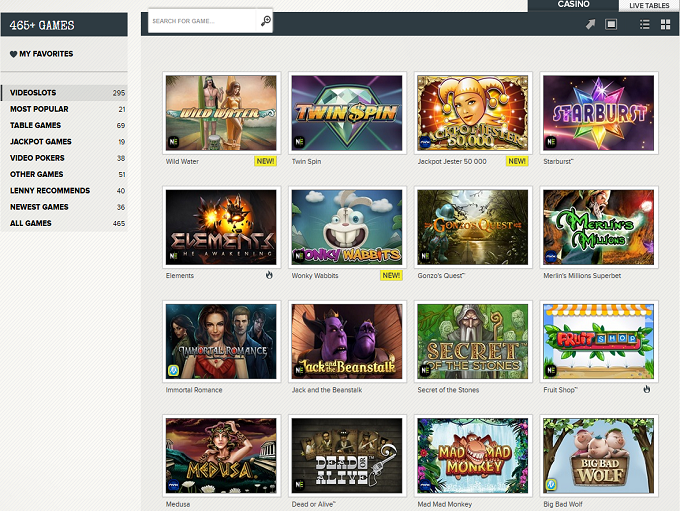Open the Fruit Shop game thumbnail
The image size is (680, 511).
coord(598,341)
